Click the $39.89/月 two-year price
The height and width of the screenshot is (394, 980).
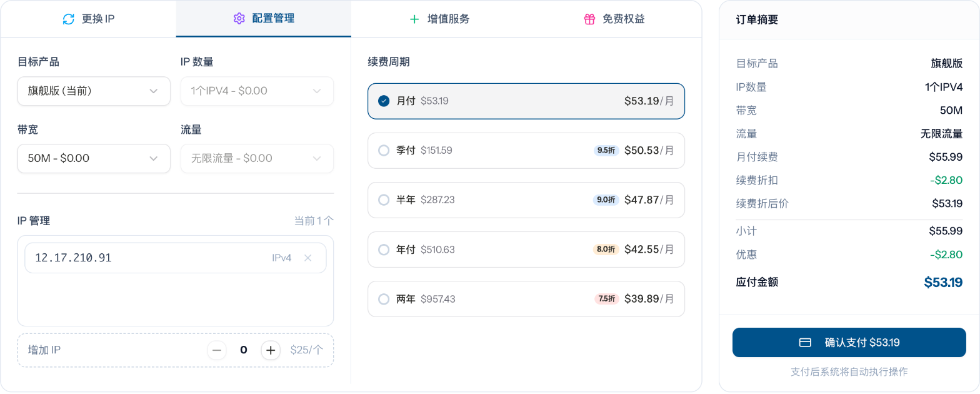click(x=649, y=299)
